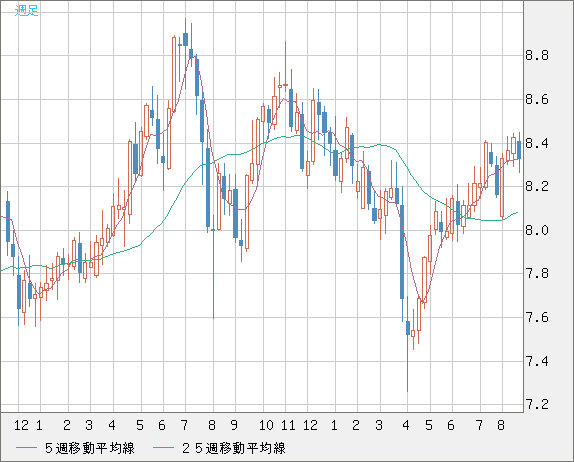Viewport: 574px width, 462px height.
Task: Click the 8.8 price axis label
Action: pos(537,56)
